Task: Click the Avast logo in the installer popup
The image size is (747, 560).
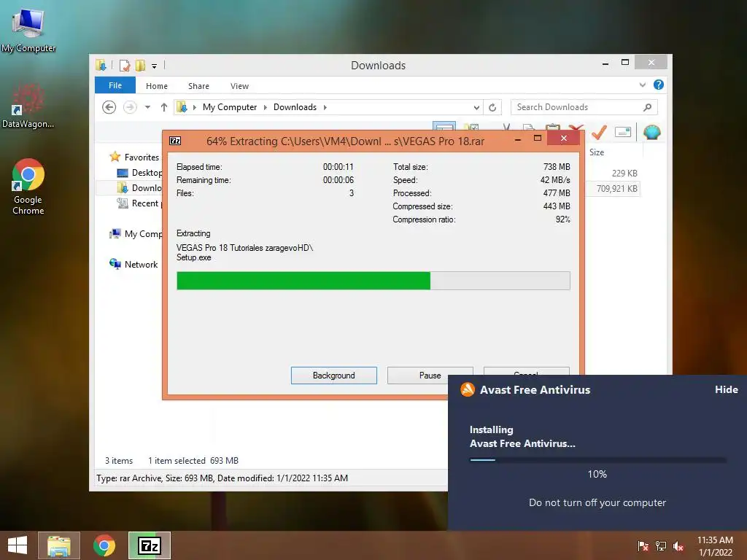Action: [x=468, y=389]
